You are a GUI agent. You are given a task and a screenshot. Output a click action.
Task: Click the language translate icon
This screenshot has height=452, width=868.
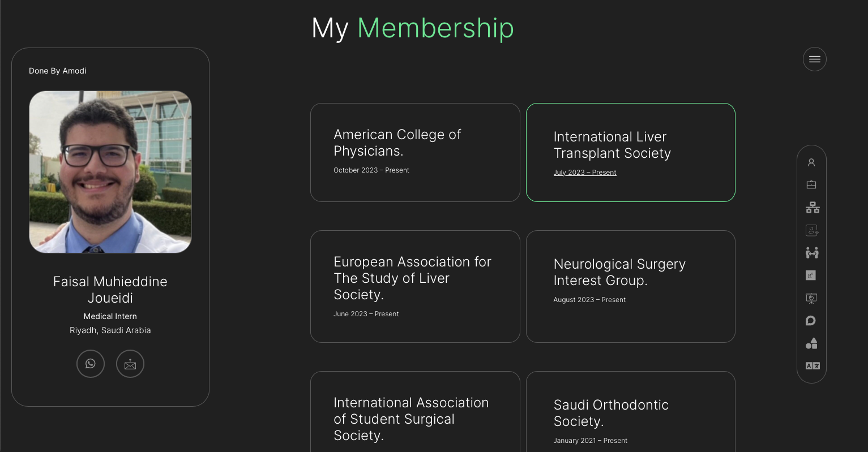click(x=813, y=366)
